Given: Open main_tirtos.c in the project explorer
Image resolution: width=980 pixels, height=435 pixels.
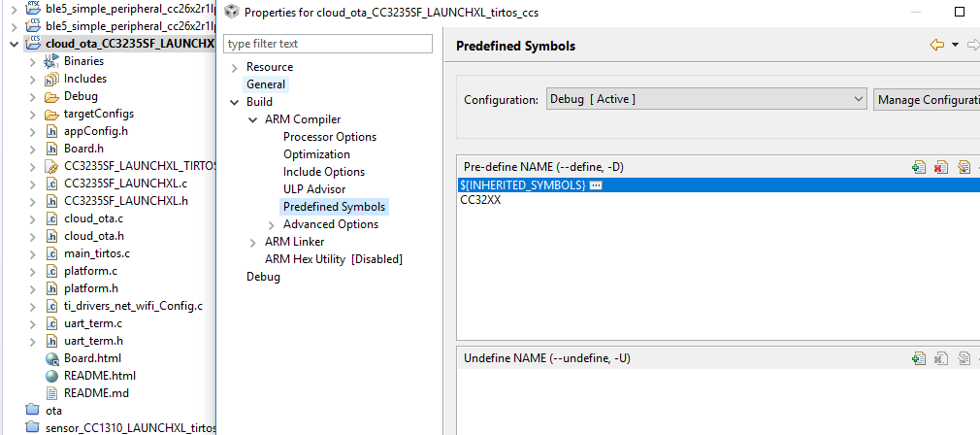Looking at the screenshot, I should (x=96, y=253).
